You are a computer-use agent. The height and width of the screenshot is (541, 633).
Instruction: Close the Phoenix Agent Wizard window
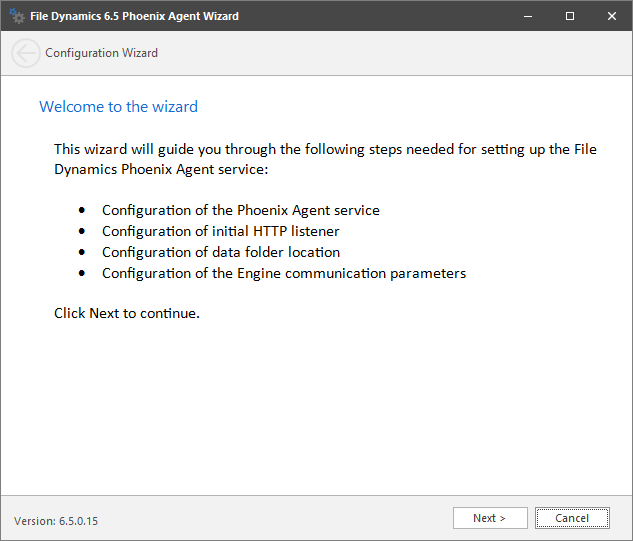(611, 16)
